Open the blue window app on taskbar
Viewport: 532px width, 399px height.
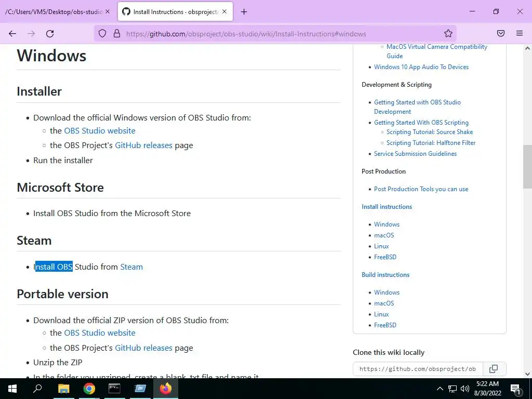pos(140,389)
